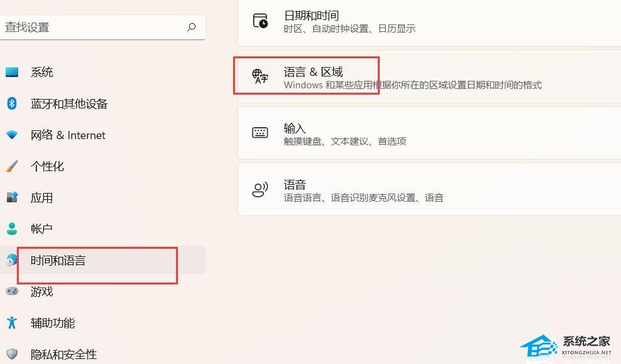Image resolution: width=621 pixels, height=364 pixels.
Task: Click the 语言 & 区域 language icon
Action: pos(260,76)
